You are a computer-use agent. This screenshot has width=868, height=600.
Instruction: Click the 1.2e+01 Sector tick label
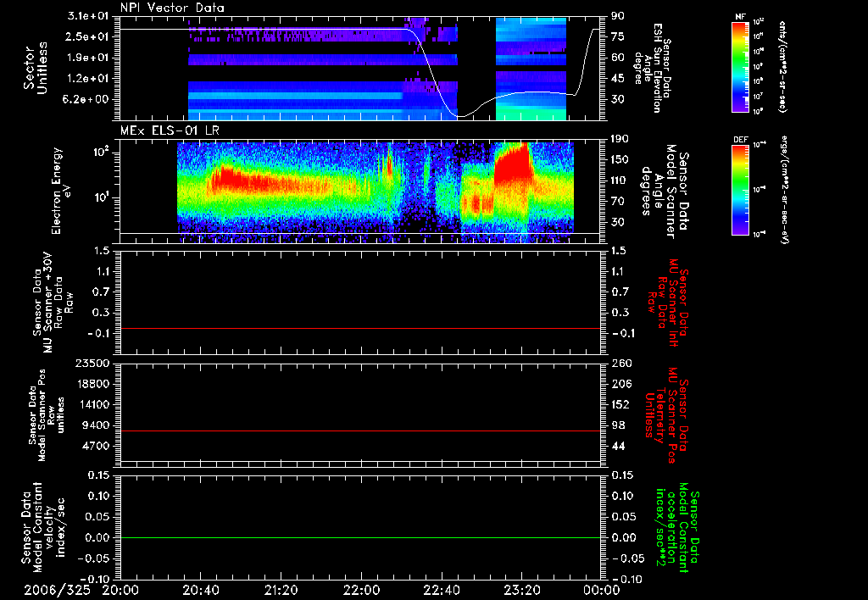(x=88, y=79)
